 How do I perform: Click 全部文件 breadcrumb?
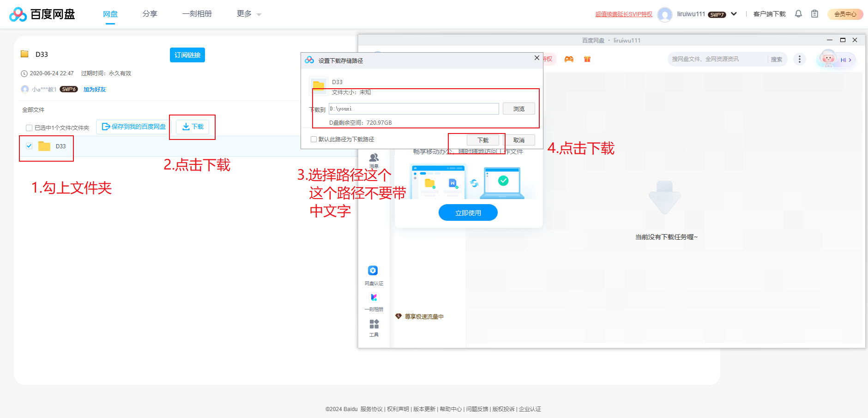33,110
